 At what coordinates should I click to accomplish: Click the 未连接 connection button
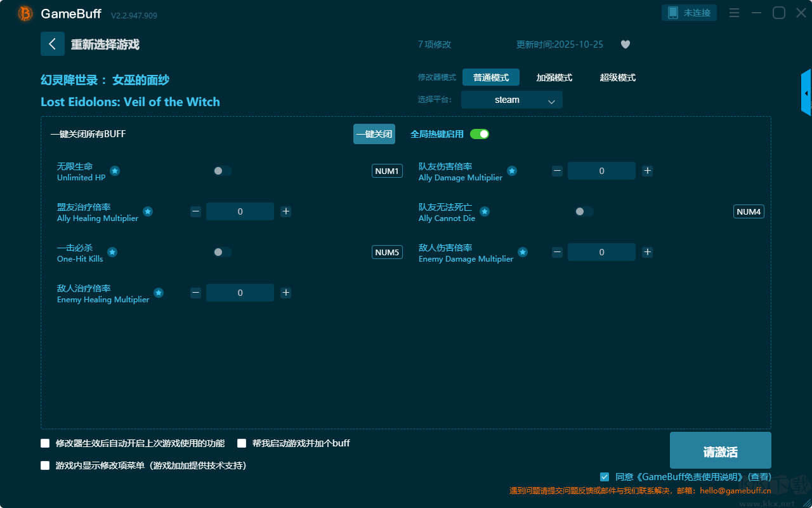click(x=690, y=13)
